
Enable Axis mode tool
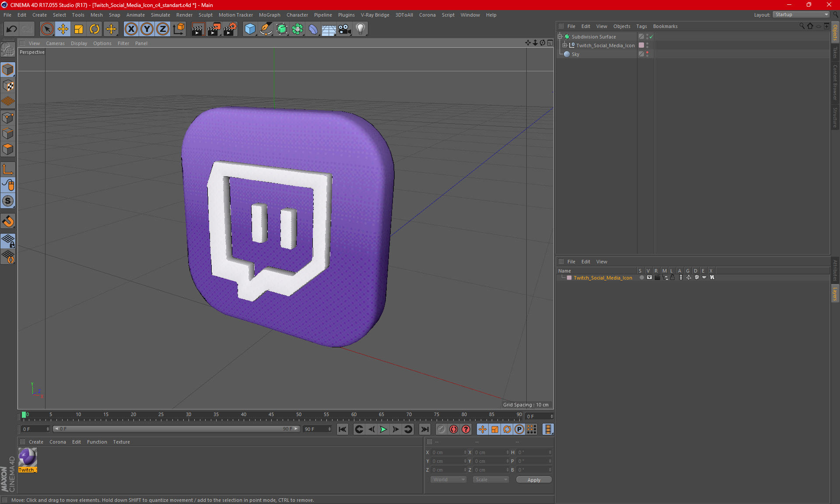click(x=8, y=169)
